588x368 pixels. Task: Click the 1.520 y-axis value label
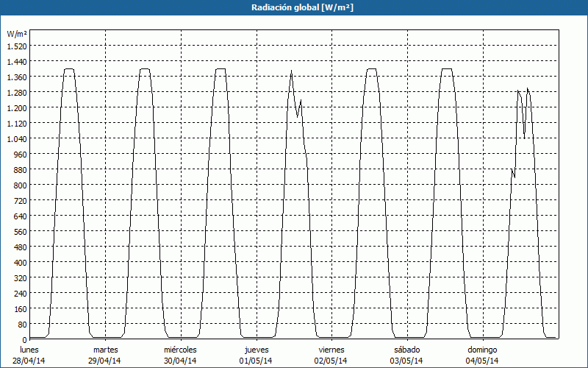point(16,46)
